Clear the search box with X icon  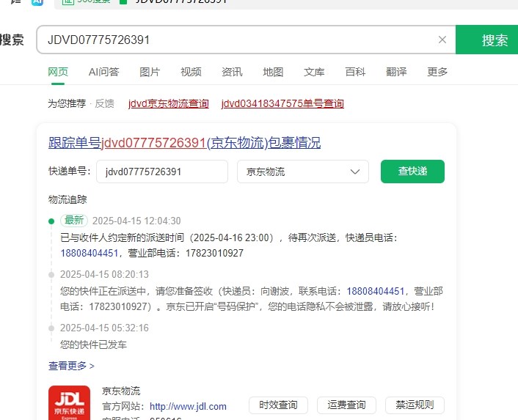coord(442,40)
